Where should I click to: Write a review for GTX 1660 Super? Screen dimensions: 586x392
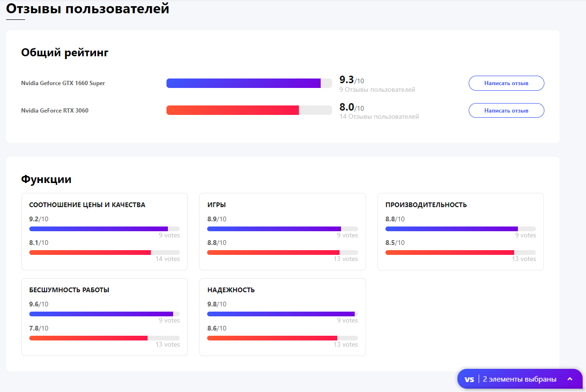pos(506,83)
